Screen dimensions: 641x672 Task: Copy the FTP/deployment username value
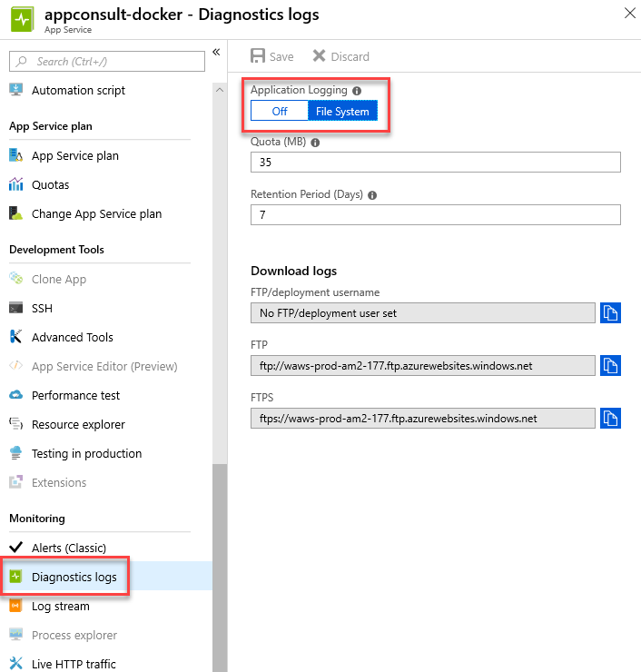610,313
